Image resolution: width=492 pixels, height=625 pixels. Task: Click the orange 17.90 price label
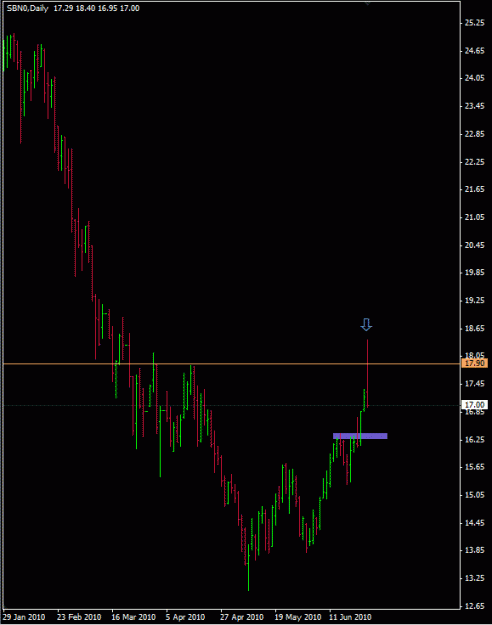(474, 363)
